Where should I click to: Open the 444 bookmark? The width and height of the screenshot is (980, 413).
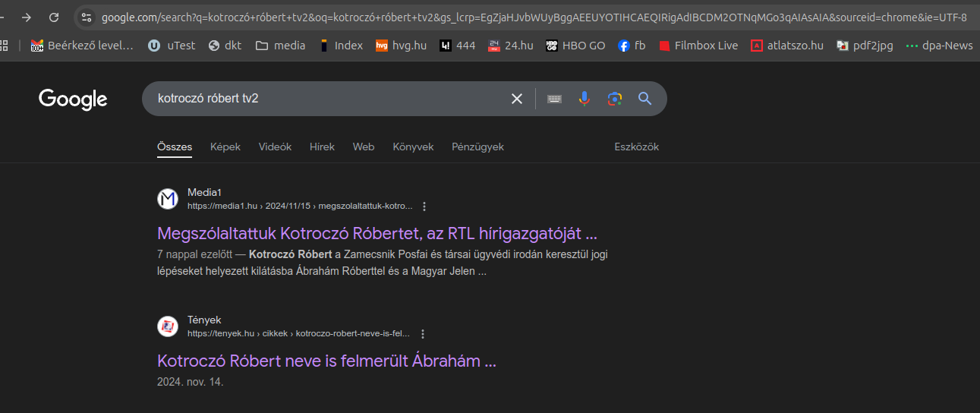click(x=458, y=46)
